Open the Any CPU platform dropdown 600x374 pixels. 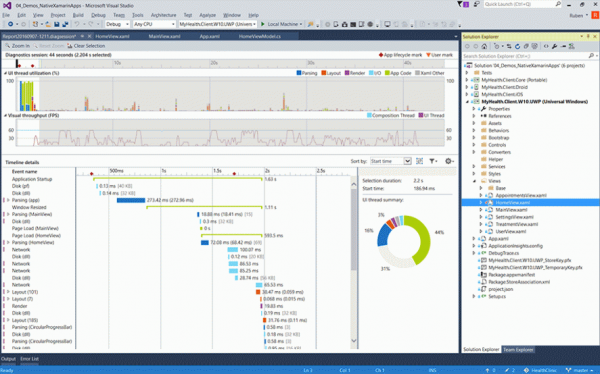154,24
